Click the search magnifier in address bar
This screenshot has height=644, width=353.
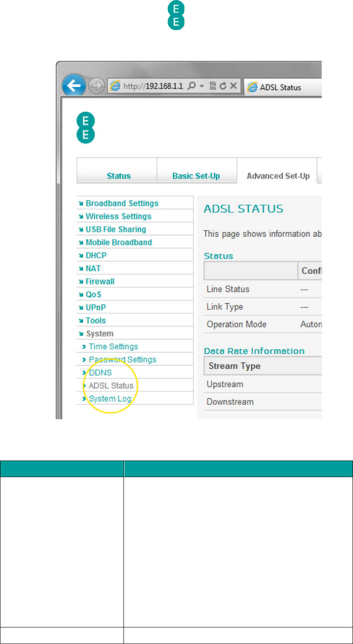coord(191,86)
